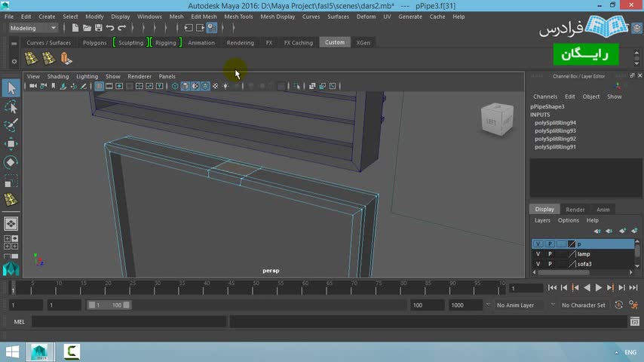Toggle viewport Resolution Gate
Image resolution: width=644 pixels, height=362 pixels.
119,86
